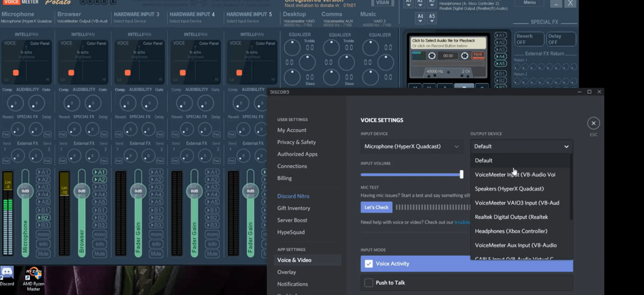This screenshot has height=295, width=644.
Task: Click the Desktop equalizer middle knob
Action: pos(308,62)
